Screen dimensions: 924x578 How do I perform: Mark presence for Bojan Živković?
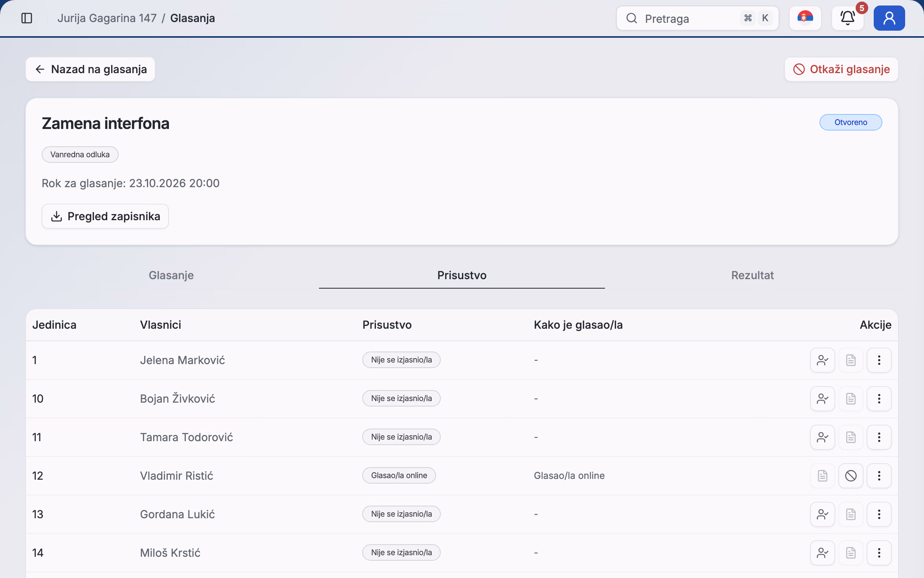click(x=822, y=399)
